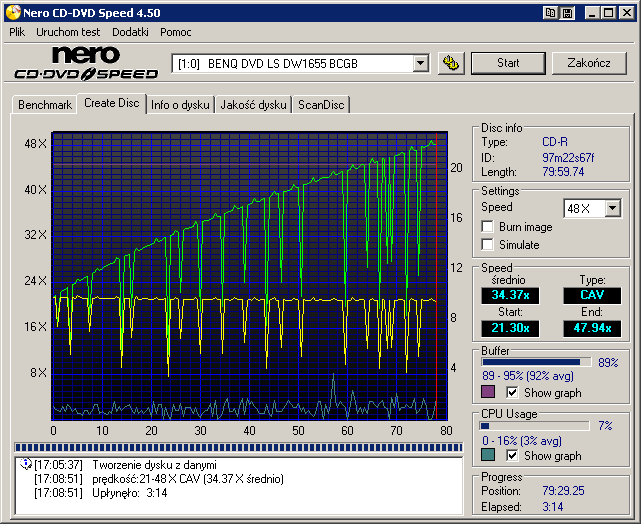641x524 pixels.
Task: Click the CPU range text 0 - 16% (3% avg)
Action: pyautogui.click(x=522, y=441)
